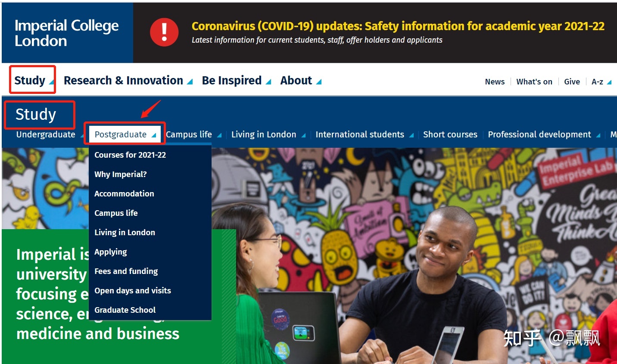Click the red exclamation alert icon
This screenshot has width=617, height=364.
click(x=164, y=32)
